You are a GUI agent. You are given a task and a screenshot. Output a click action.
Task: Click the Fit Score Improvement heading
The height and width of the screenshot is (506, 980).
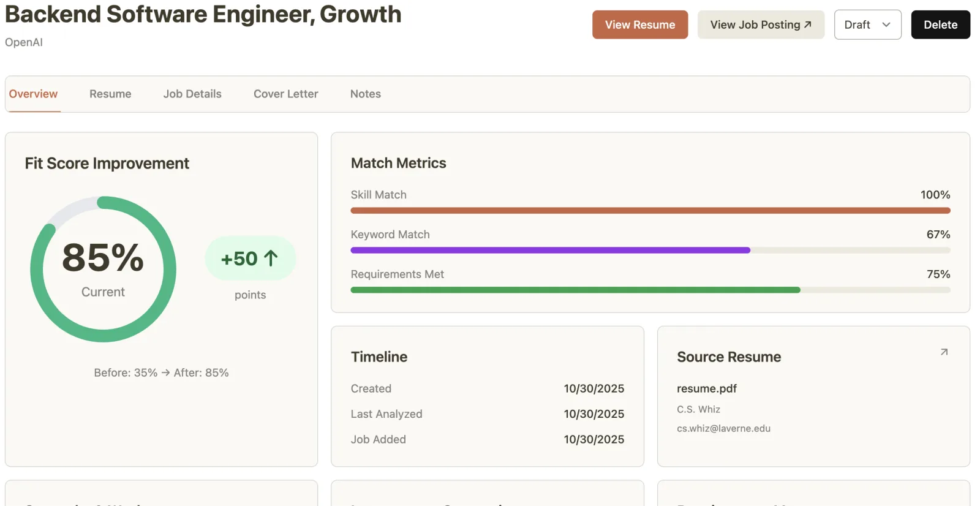[x=107, y=164]
